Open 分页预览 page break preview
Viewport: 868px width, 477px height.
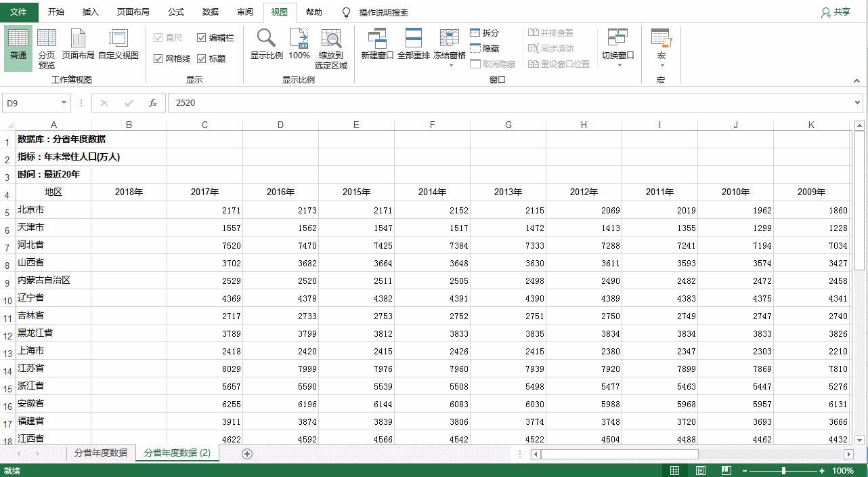47,46
